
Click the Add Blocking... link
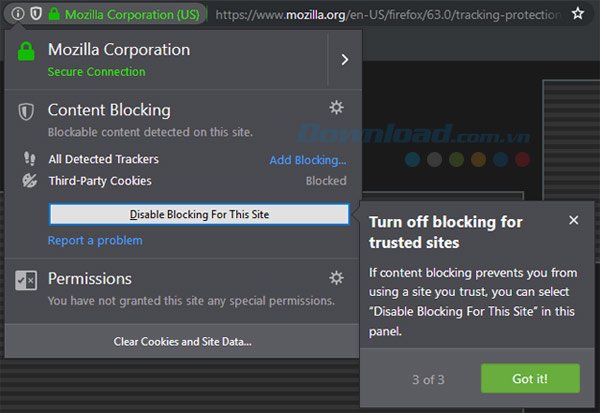[308, 160]
